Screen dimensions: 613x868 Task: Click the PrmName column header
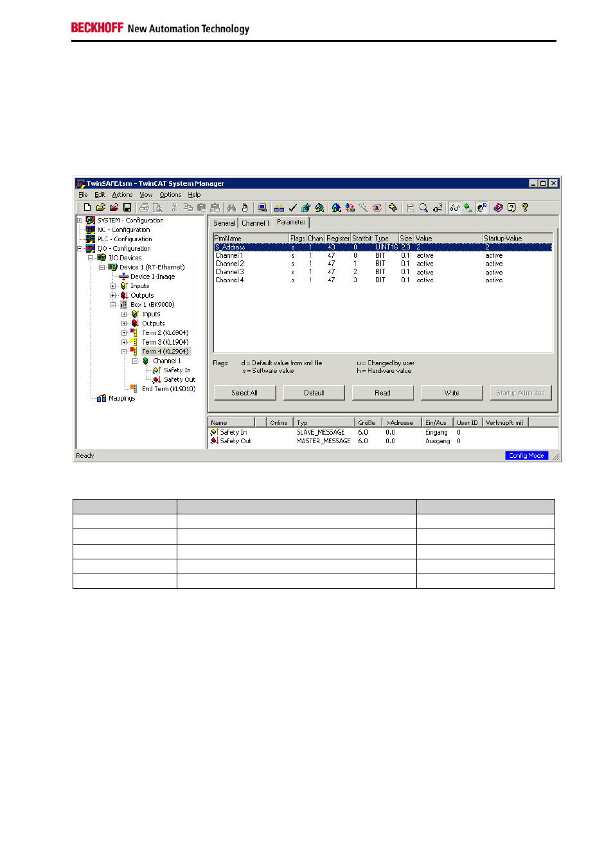[x=251, y=239]
